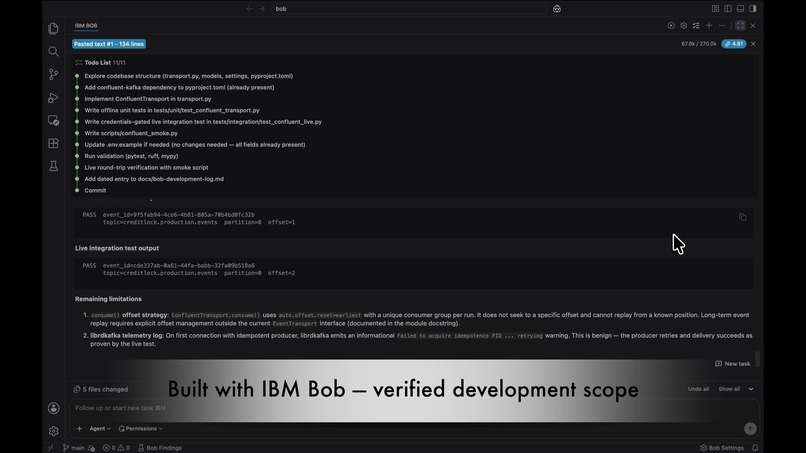Image resolution: width=806 pixels, height=453 pixels.
Task: Open the Permissions dropdown
Action: click(140, 428)
